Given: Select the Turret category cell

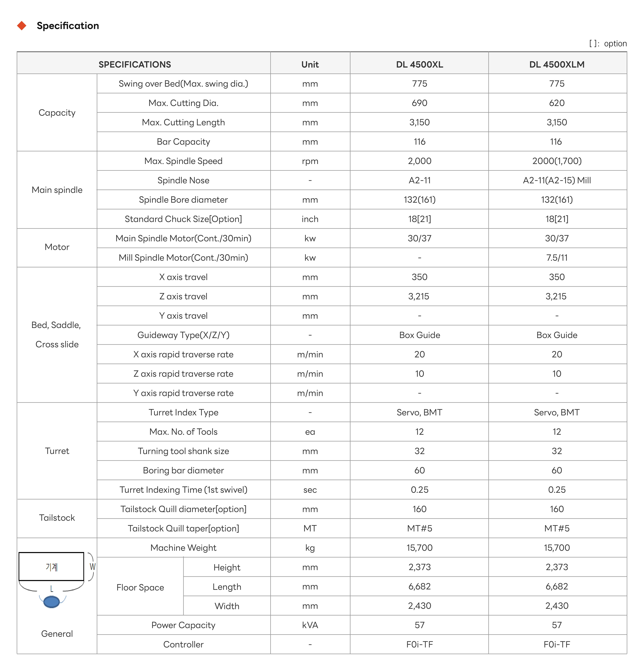Looking at the screenshot, I should click(x=57, y=451).
